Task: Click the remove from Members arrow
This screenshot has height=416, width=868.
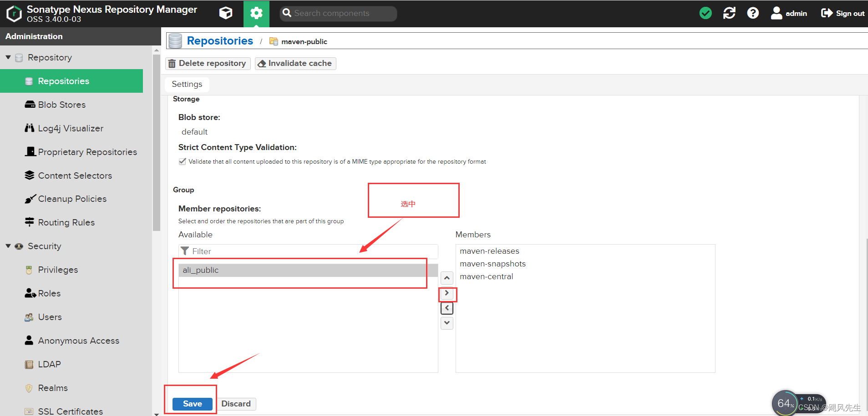Action: coord(447,308)
